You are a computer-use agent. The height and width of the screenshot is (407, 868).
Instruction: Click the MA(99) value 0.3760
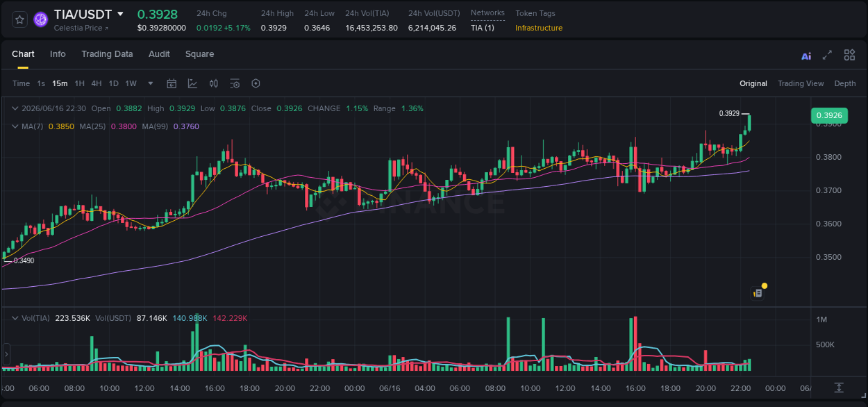click(186, 126)
